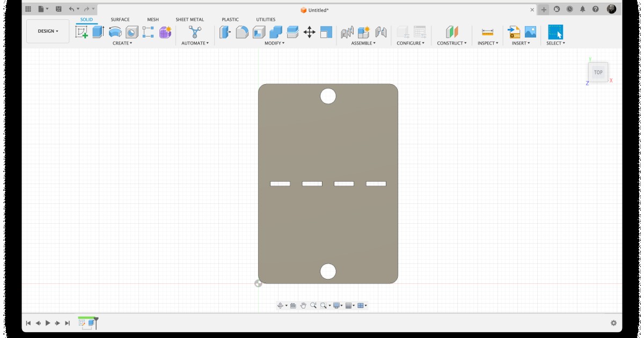Select the Create Sketch tool
644x338 pixels.
coord(82,32)
